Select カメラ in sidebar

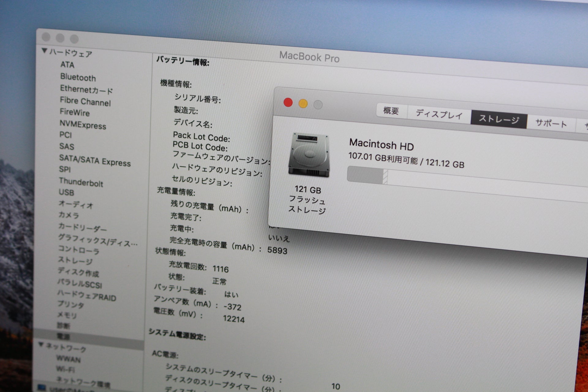pos(69,215)
